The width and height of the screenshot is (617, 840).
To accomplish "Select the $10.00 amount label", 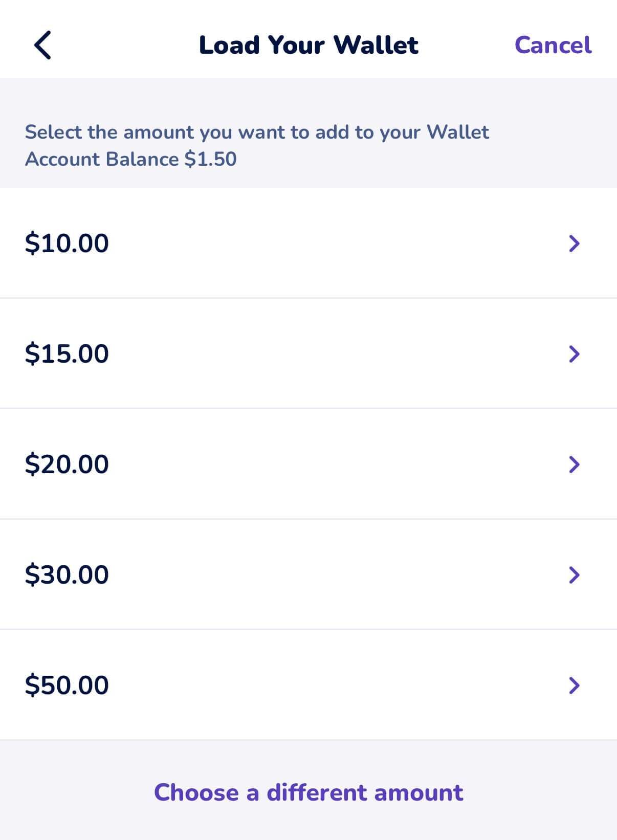I will [67, 244].
